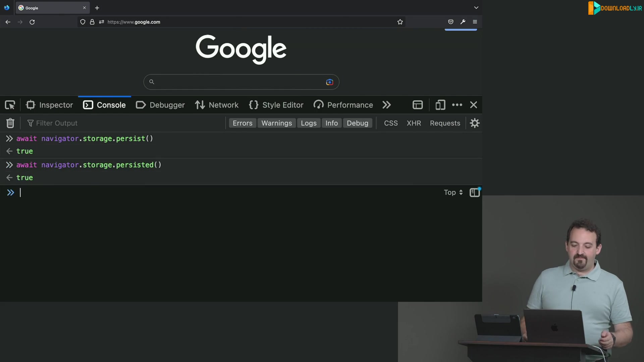Toggle the Warnings filter button
The height and width of the screenshot is (362, 644).
click(x=276, y=123)
